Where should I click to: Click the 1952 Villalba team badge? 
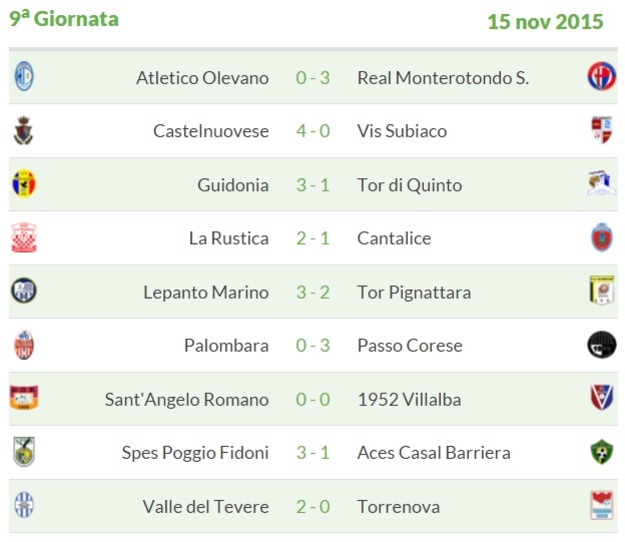point(601,399)
